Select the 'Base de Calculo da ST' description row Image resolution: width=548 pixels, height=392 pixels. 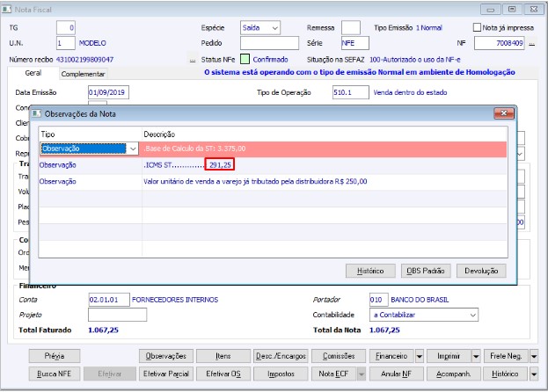pos(324,149)
